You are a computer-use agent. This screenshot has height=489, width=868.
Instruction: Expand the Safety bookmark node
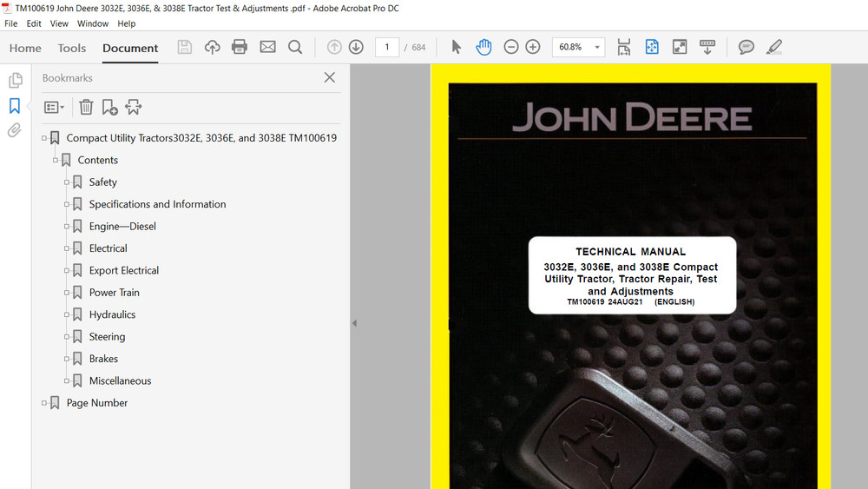pyautogui.click(x=67, y=182)
